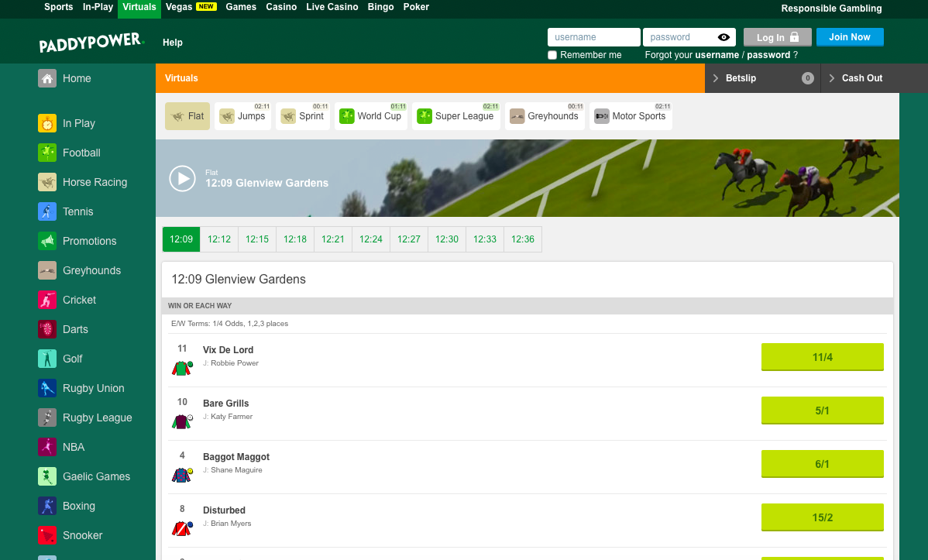Select Greyhounds icon in left sidebar
The image size is (928, 560).
click(47, 270)
